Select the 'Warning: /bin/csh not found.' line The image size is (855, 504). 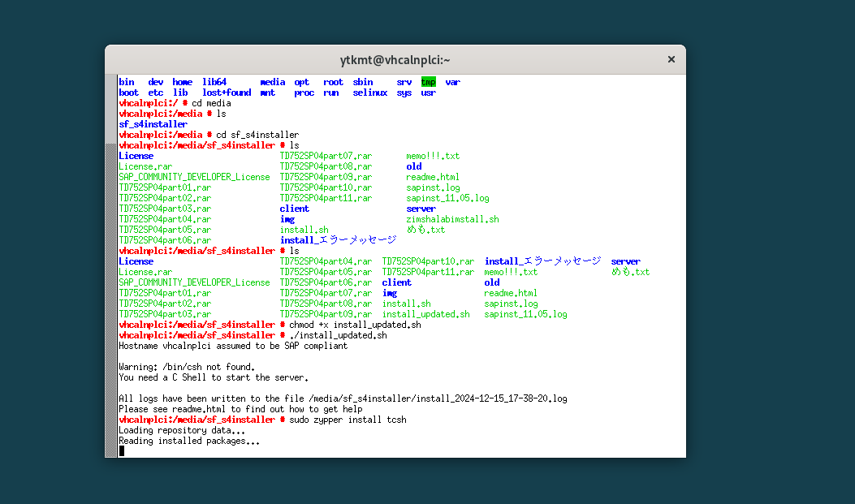point(187,367)
